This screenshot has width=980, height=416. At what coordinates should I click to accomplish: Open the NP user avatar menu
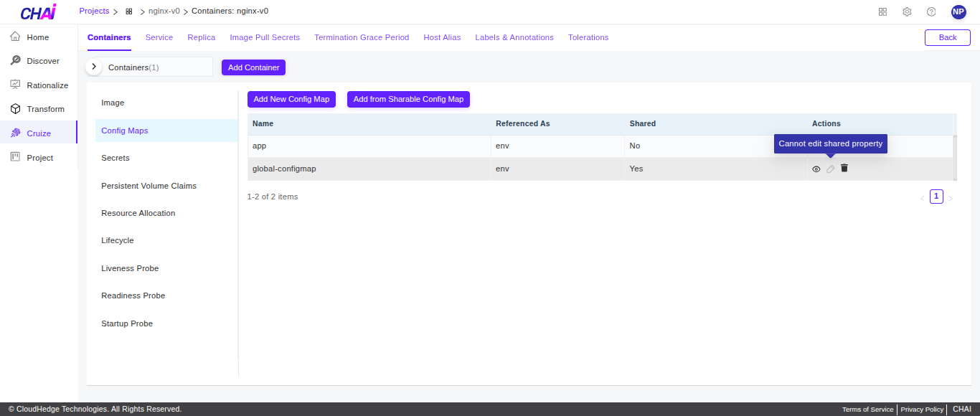[x=958, y=11]
